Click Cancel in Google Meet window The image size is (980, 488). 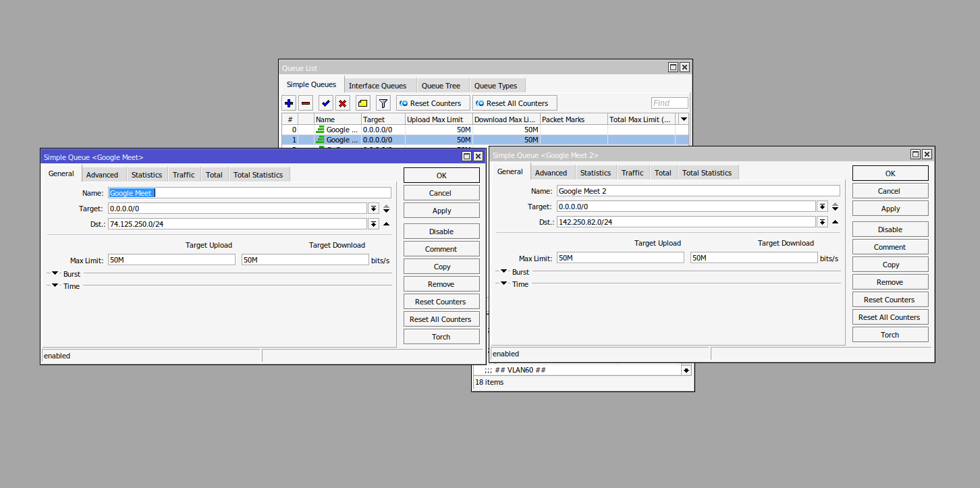441,193
